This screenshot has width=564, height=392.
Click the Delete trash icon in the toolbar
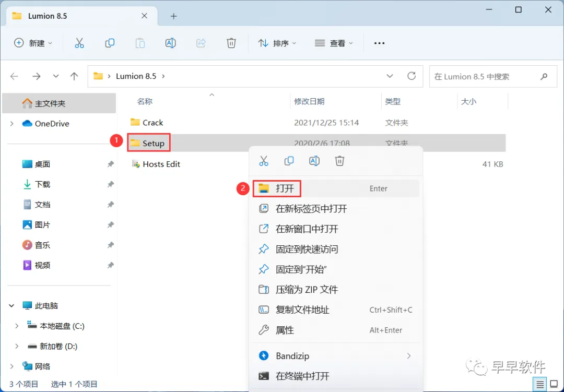pos(231,43)
